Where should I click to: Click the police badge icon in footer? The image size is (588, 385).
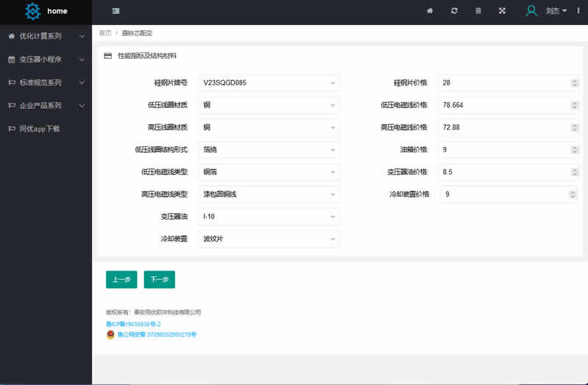[x=110, y=334]
